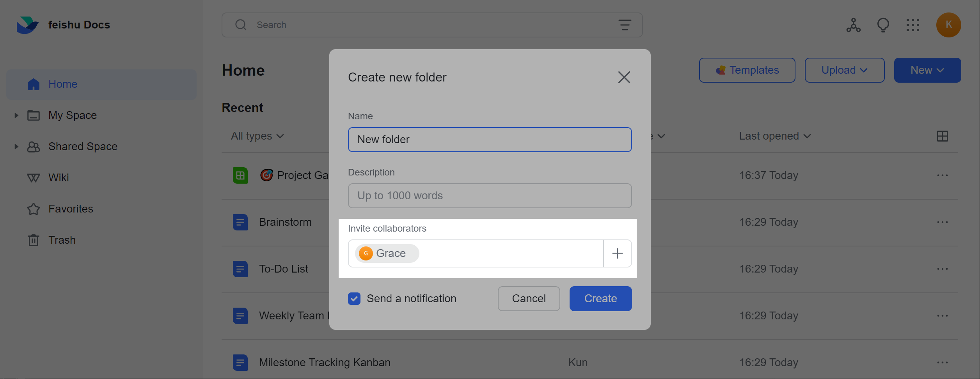Image resolution: width=980 pixels, height=379 pixels.
Task: Open the Upload dropdown
Action: coord(844,70)
